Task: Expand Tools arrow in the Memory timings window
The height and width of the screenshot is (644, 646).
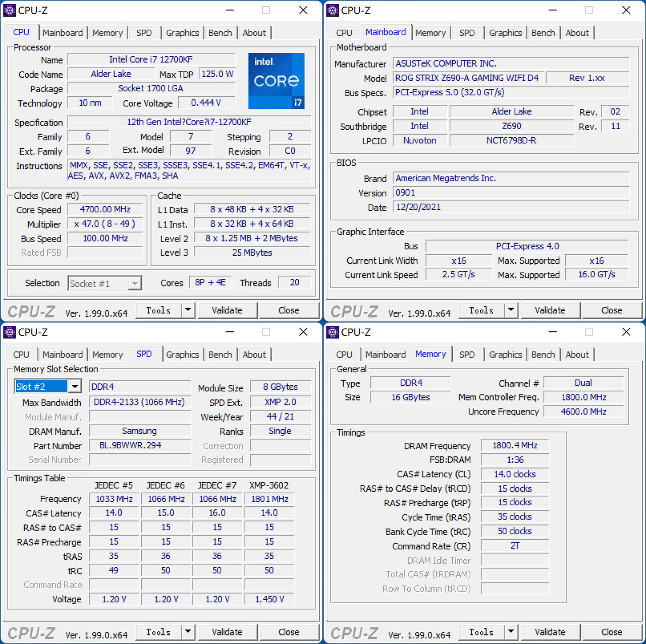Action: coord(511,632)
